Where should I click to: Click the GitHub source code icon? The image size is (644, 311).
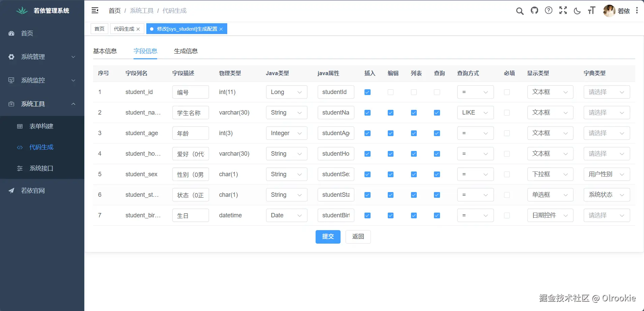[534, 10]
